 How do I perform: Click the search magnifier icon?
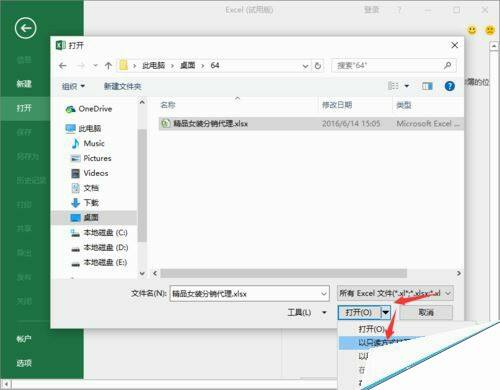[447, 65]
